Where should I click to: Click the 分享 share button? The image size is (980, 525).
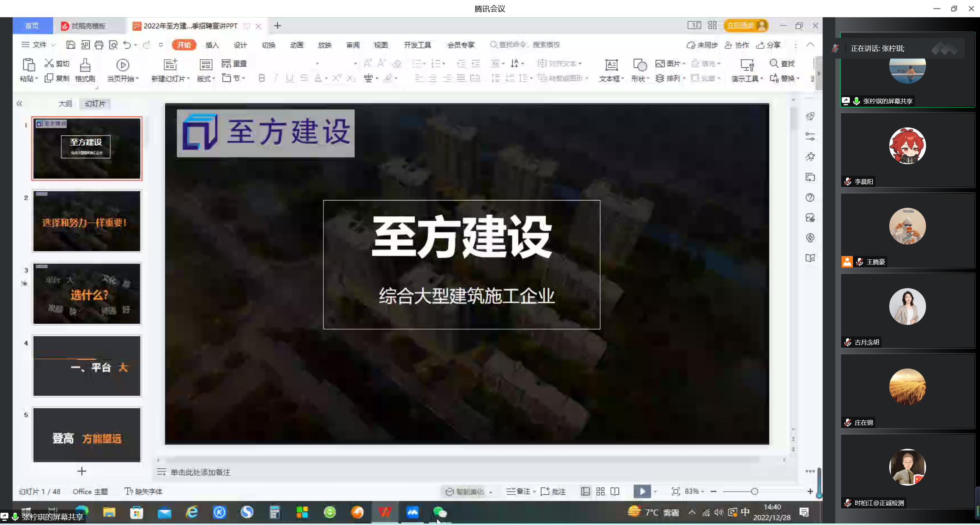[768, 45]
